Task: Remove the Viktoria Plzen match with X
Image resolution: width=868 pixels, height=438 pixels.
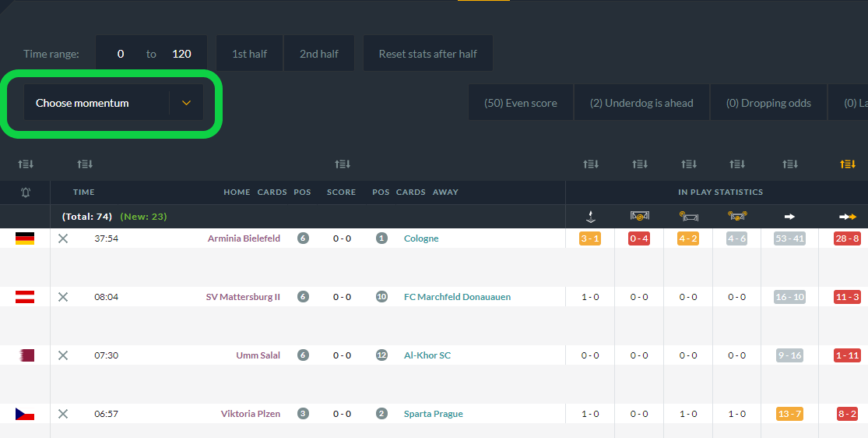Action: (63, 414)
